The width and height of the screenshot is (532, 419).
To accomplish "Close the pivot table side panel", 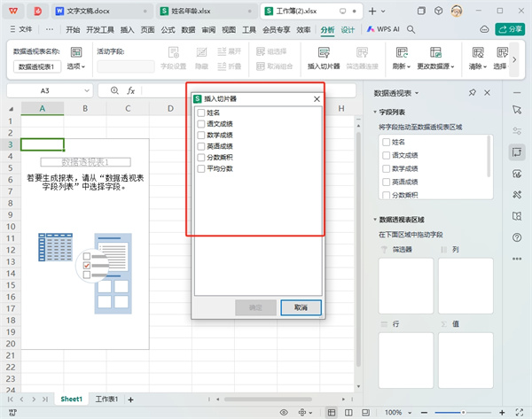I will tap(487, 92).
